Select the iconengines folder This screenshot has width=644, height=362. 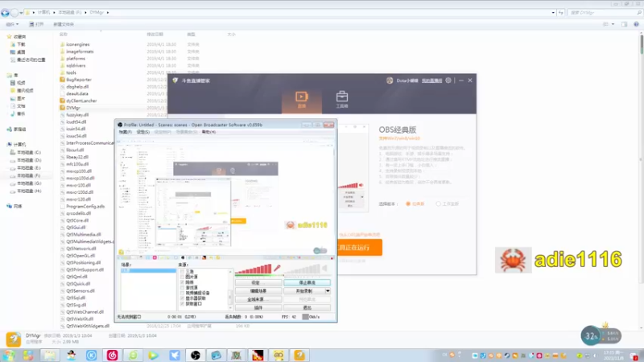point(77,44)
